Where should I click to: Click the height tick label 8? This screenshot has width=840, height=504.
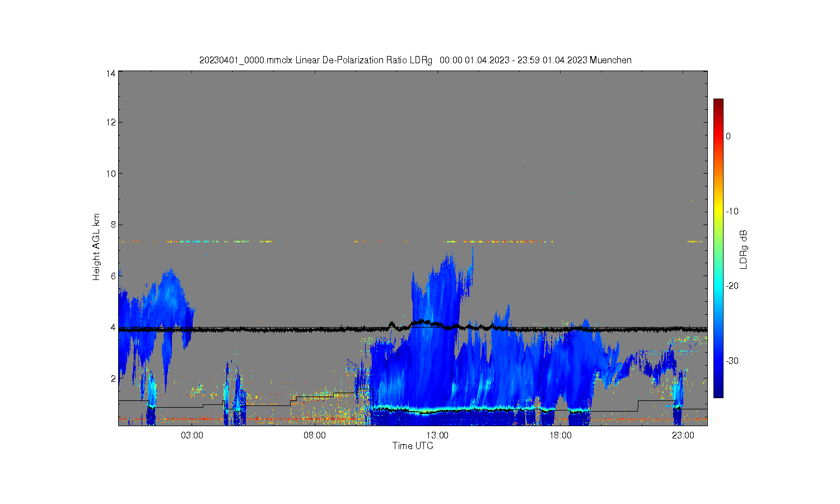(113, 225)
